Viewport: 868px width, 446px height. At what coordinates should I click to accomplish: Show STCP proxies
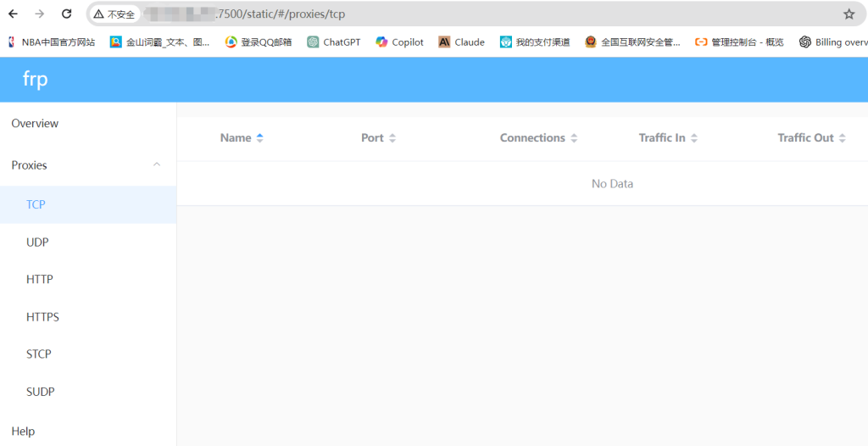pyautogui.click(x=39, y=354)
